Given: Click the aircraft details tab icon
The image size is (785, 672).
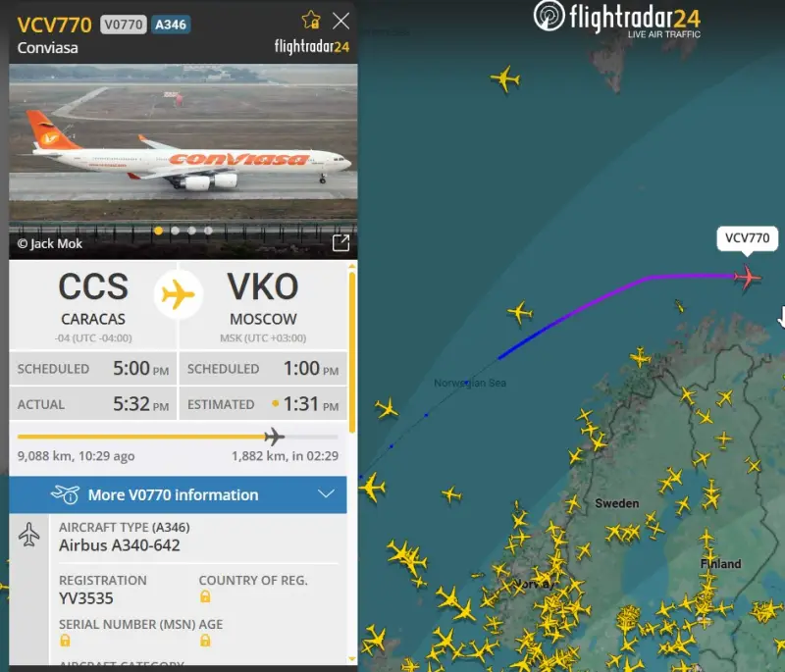Looking at the screenshot, I should click(x=29, y=535).
